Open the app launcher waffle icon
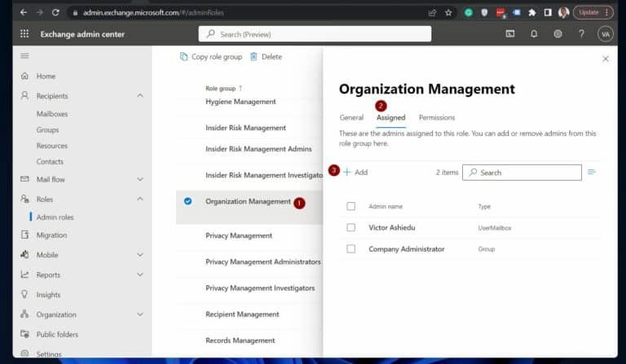 (24, 34)
